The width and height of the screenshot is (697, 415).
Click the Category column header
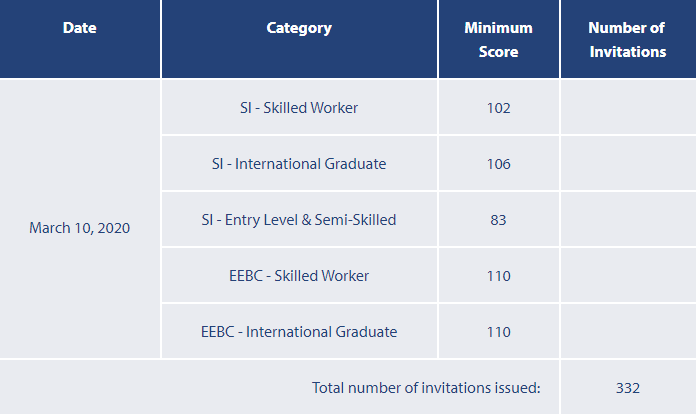click(x=299, y=28)
